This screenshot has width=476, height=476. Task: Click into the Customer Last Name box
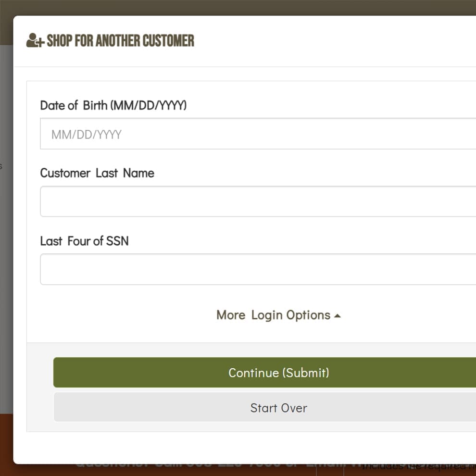(x=258, y=201)
